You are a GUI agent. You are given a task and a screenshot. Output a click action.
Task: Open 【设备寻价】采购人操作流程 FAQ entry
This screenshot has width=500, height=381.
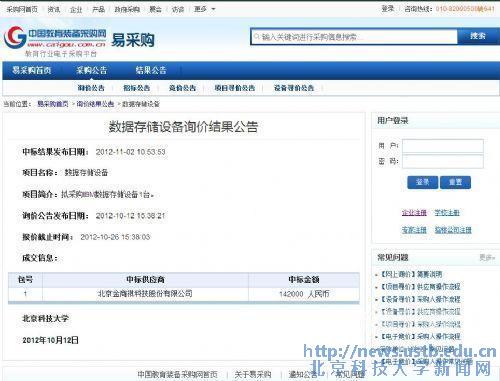tap(420, 299)
